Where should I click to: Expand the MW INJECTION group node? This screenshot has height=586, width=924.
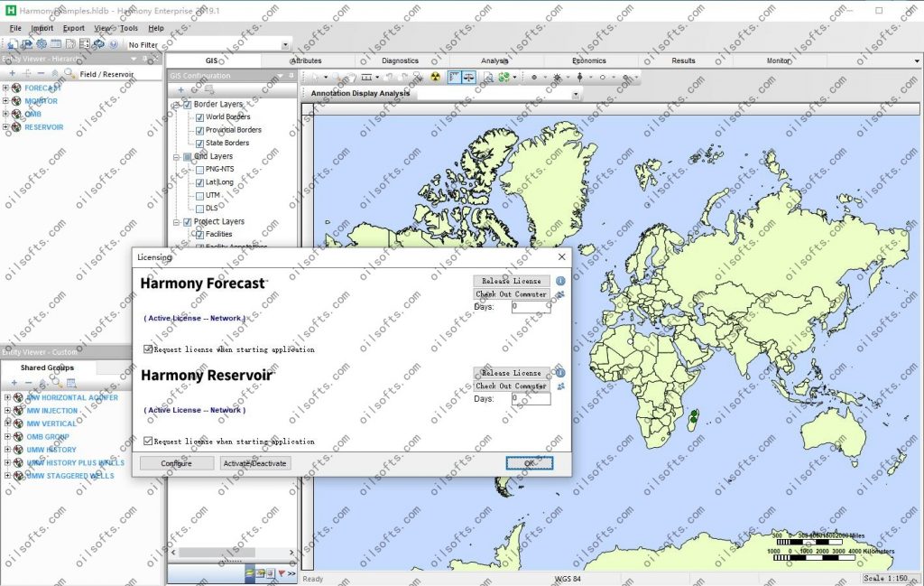[x=7, y=410]
